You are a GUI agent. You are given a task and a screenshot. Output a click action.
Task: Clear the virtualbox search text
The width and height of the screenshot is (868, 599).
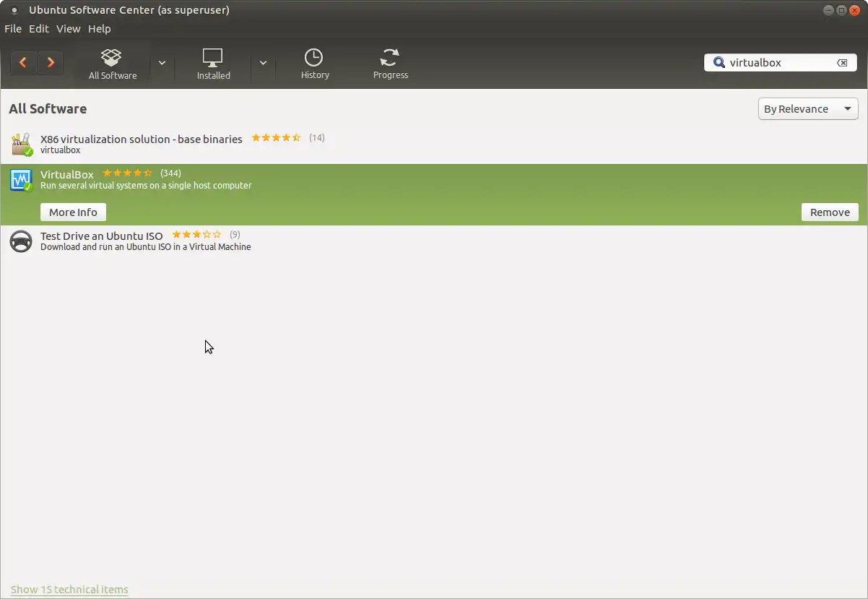point(842,63)
